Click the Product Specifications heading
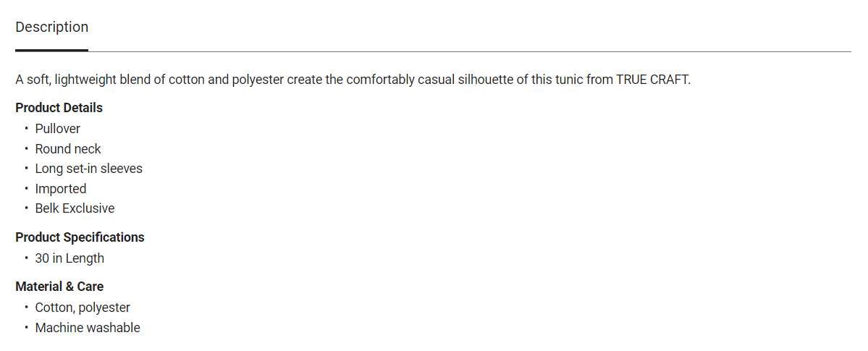 [x=80, y=237]
